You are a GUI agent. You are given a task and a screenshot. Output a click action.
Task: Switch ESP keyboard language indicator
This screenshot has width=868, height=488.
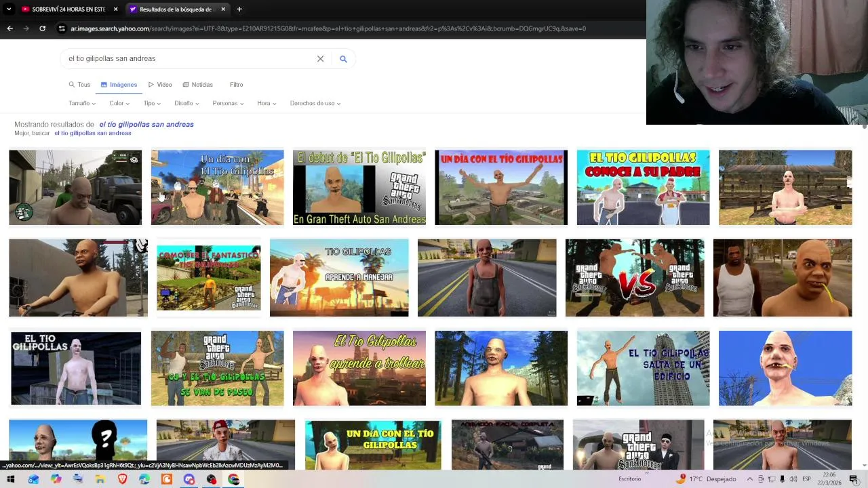coord(807,479)
